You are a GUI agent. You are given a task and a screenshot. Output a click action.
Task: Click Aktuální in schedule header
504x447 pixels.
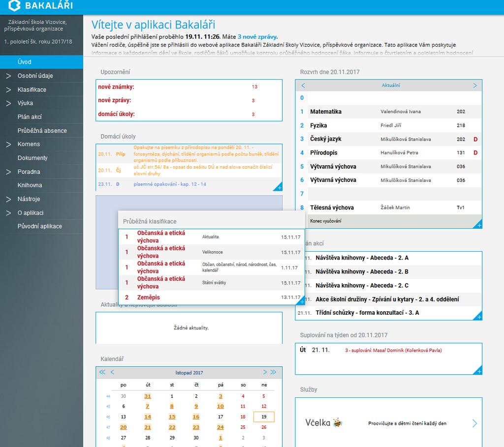click(391, 86)
